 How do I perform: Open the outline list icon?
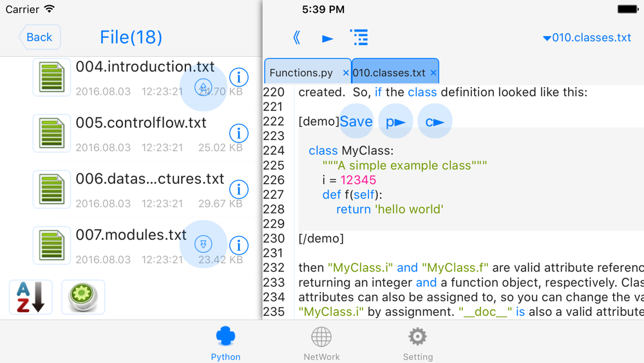[x=359, y=37]
